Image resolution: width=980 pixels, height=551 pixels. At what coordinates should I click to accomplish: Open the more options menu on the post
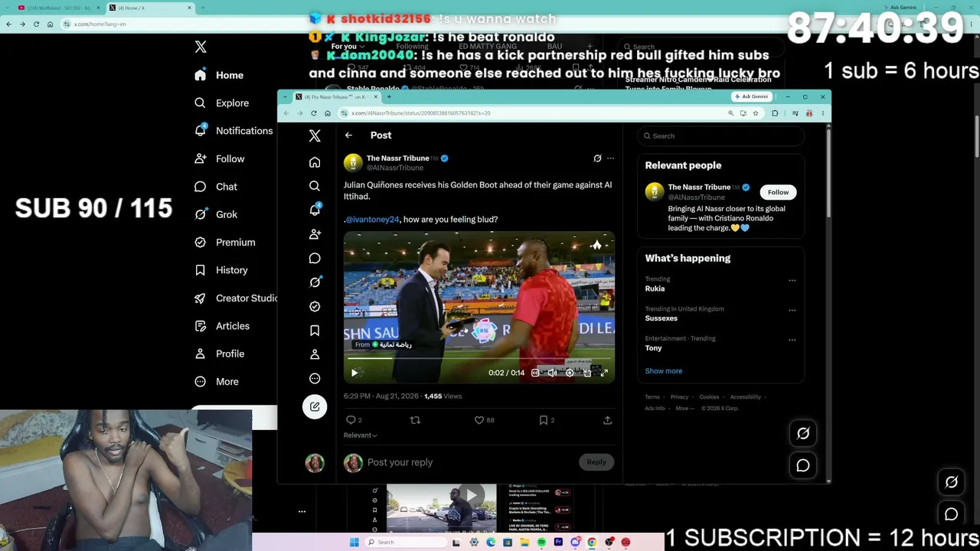610,158
